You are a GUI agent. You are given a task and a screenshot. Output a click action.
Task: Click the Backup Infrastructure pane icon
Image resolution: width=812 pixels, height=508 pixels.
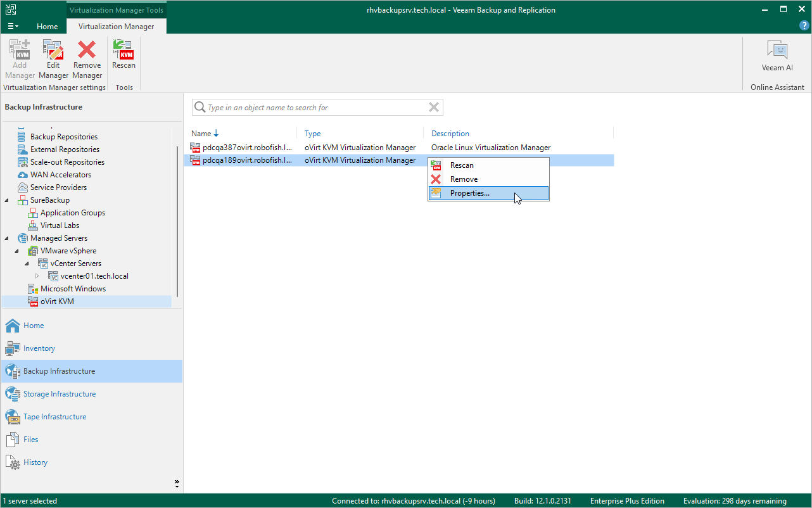pos(13,371)
